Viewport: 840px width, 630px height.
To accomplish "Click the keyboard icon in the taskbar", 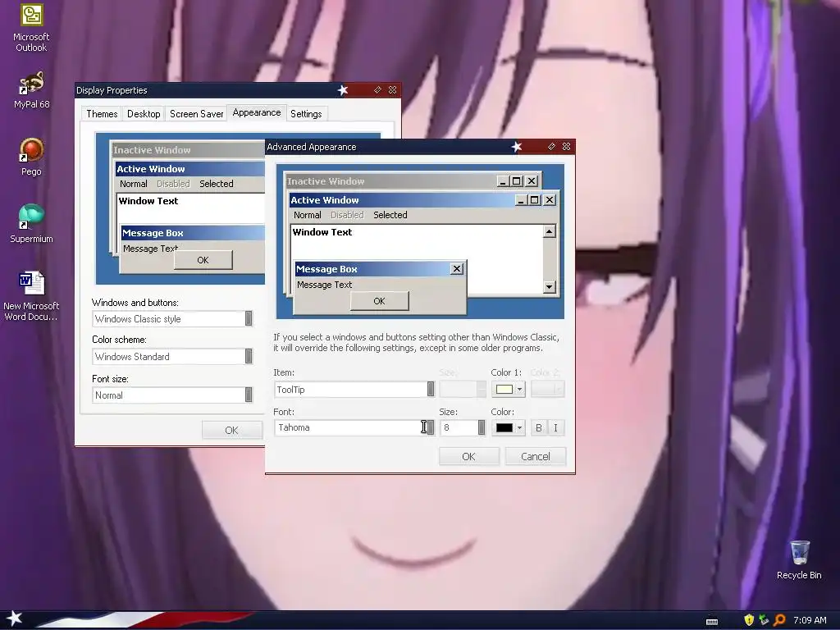I will point(712,621).
